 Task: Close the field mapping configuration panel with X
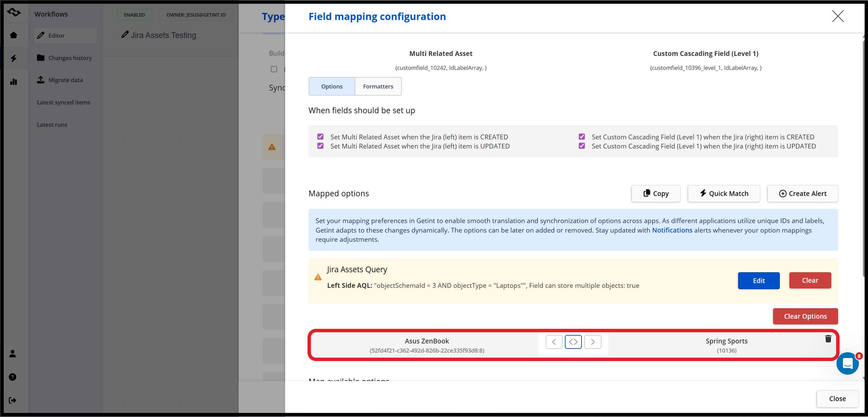click(838, 16)
